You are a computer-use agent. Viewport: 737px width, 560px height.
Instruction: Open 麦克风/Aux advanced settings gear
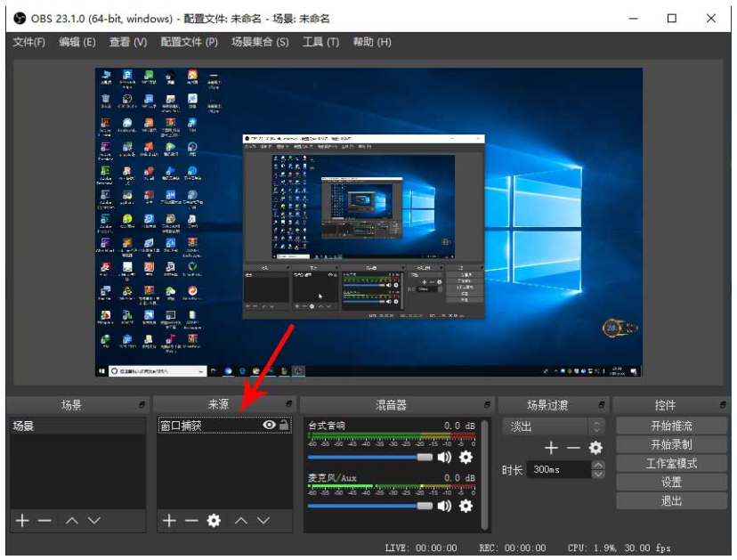[x=465, y=505]
